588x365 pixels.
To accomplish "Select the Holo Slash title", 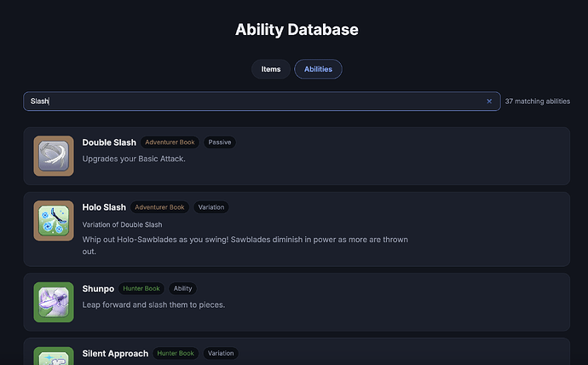I will point(104,207).
